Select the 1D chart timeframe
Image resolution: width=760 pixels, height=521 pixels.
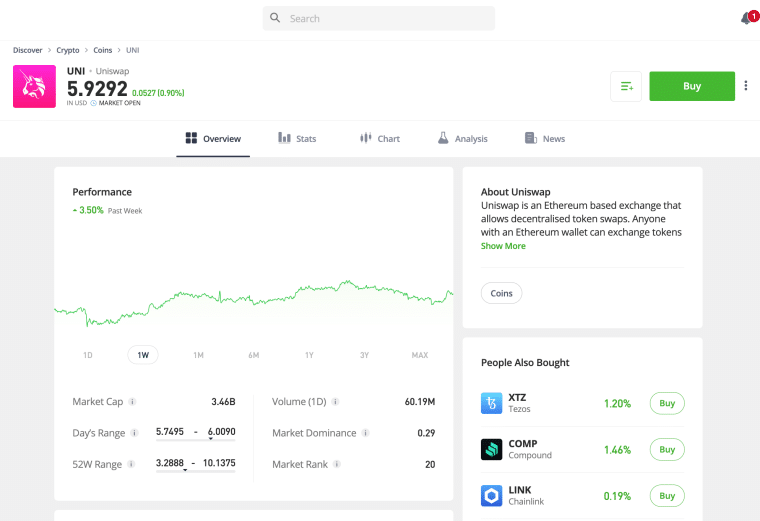click(x=88, y=355)
